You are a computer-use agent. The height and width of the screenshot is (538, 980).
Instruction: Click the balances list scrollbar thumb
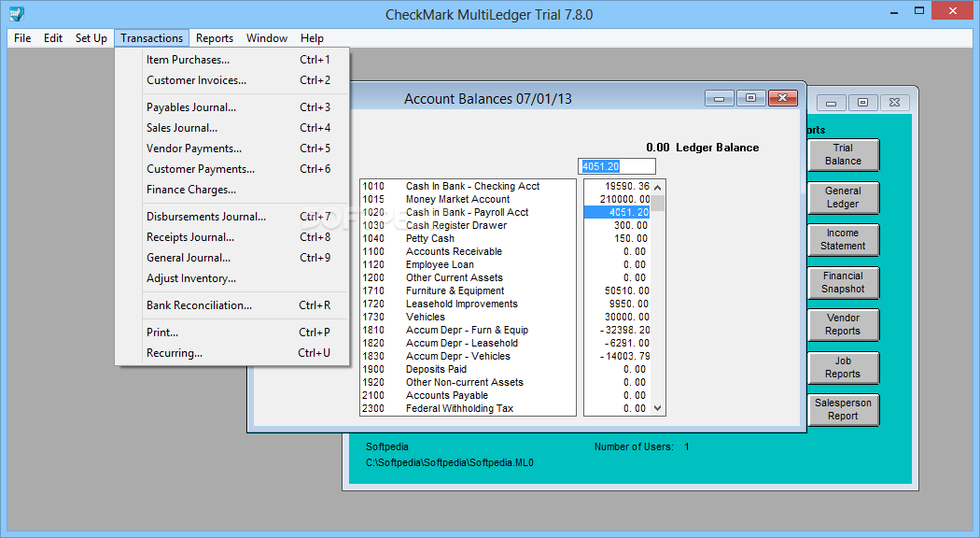pos(657,202)
